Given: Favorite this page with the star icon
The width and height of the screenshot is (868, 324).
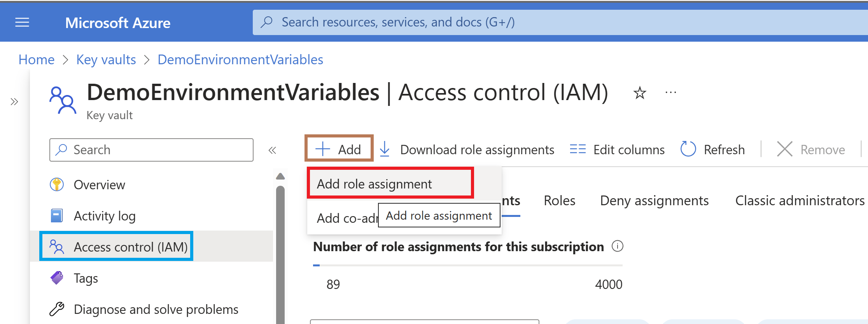Looking at the screenshot, I should pos(640,93).
